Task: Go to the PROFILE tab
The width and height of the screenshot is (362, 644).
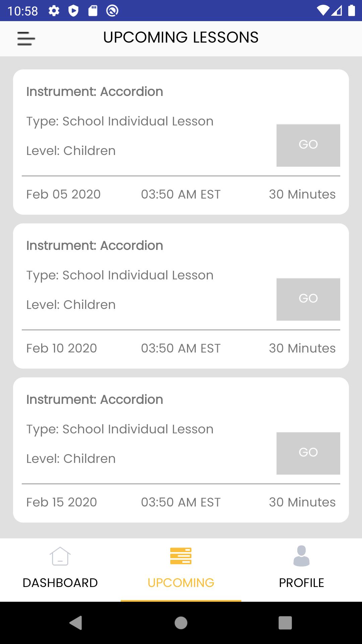Action: [302, 583]
